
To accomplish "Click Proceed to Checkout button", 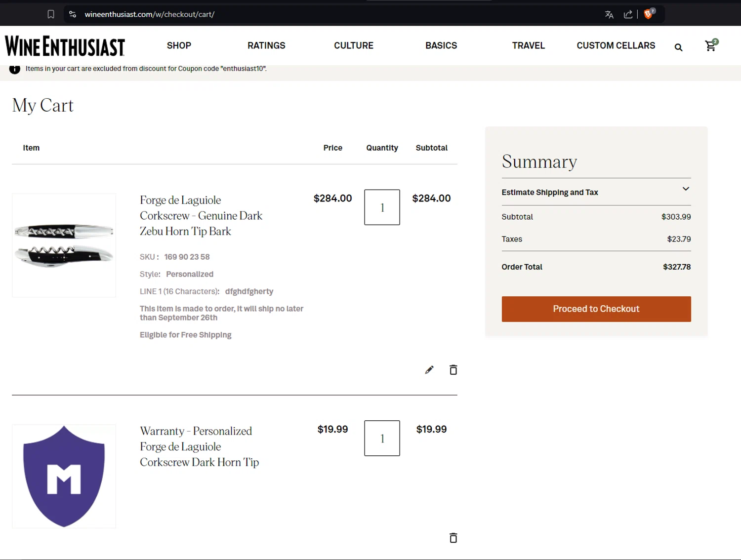I will 596,309.
